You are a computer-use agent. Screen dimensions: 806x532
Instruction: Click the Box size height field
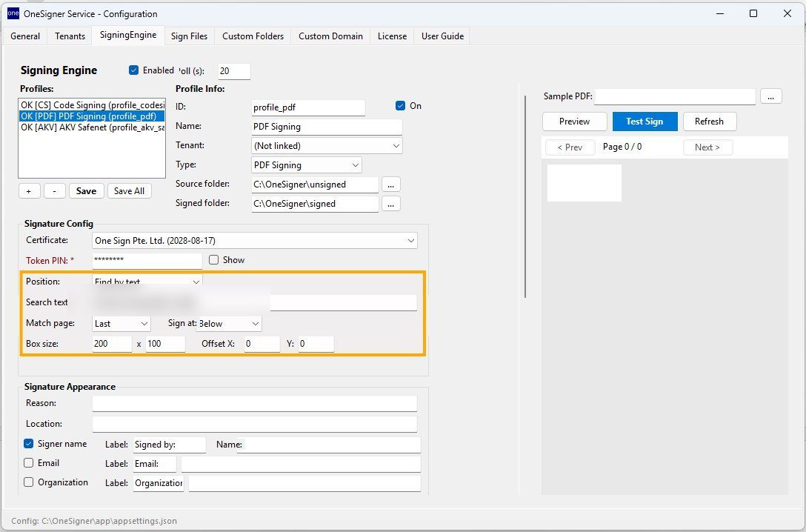click(x=165, y=344)
